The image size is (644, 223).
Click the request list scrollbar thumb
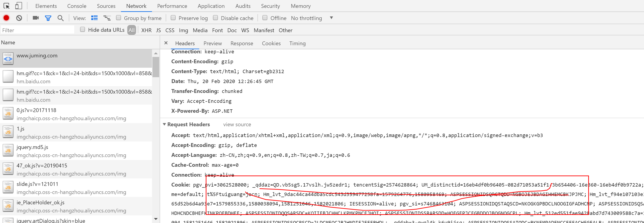pos(156,67)
